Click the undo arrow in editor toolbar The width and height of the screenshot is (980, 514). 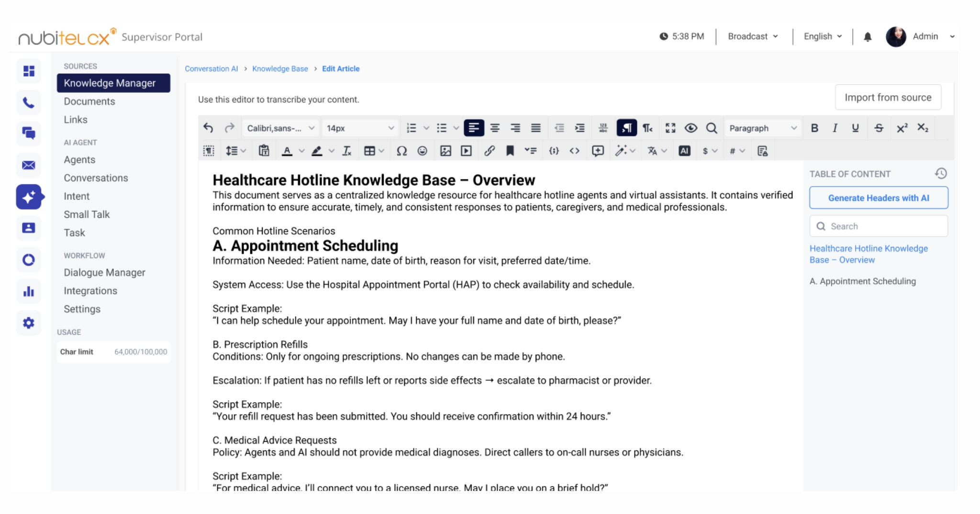tap(208, 128)
